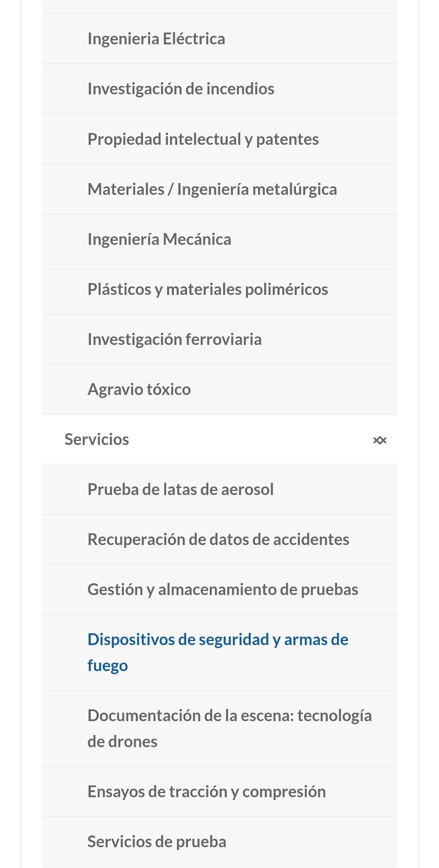Viewport: 439px width, 868px height.
Task: Open Plásticos y materiales poliméricos
Action: [208, 289]
